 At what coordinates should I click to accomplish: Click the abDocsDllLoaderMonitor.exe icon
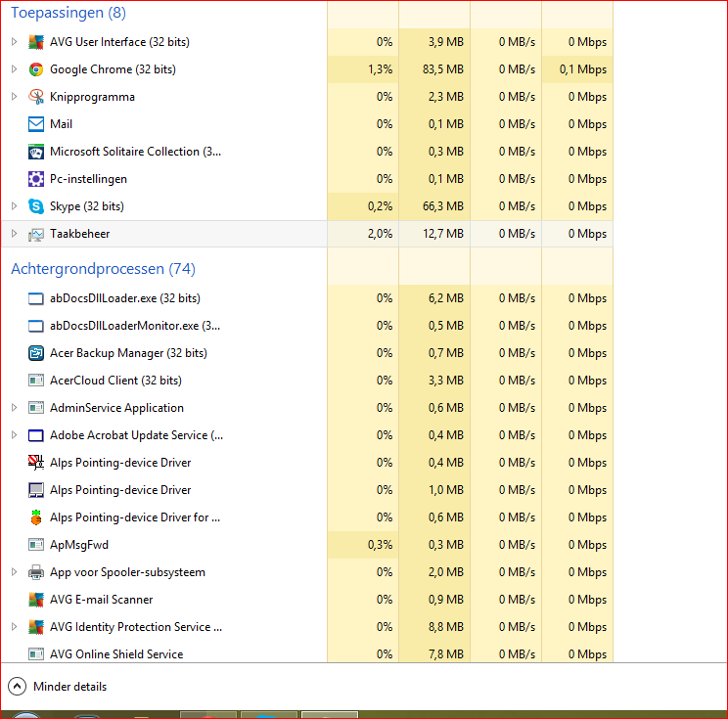tap(36, 326)
